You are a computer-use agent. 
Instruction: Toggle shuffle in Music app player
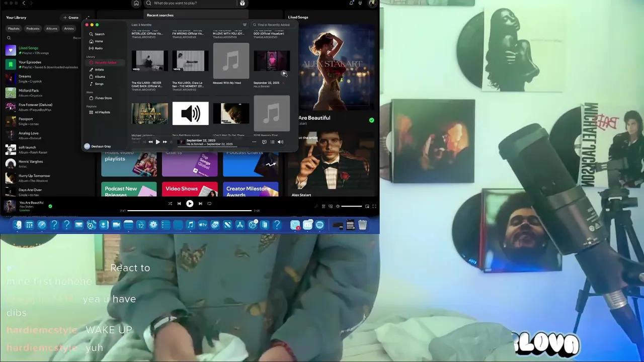pyautogui.click(x=144, y=142)
